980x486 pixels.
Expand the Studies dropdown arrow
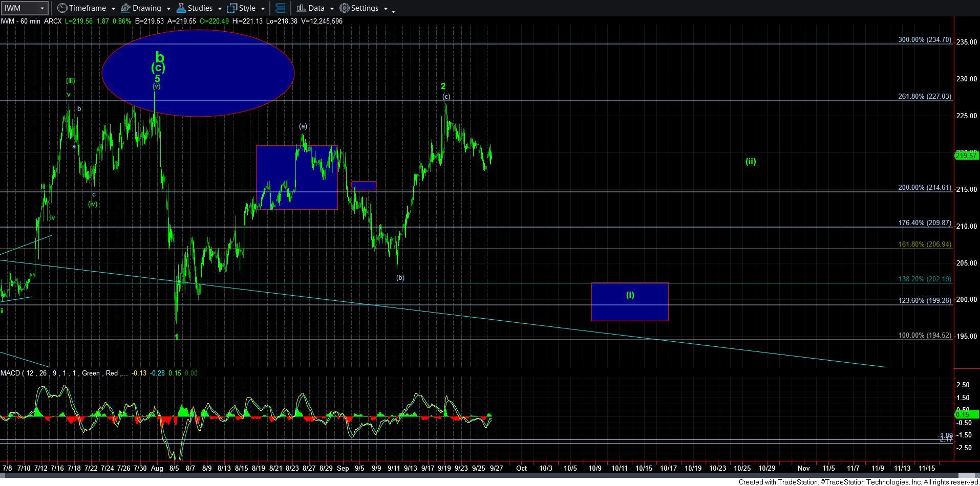tap(219, 9)
